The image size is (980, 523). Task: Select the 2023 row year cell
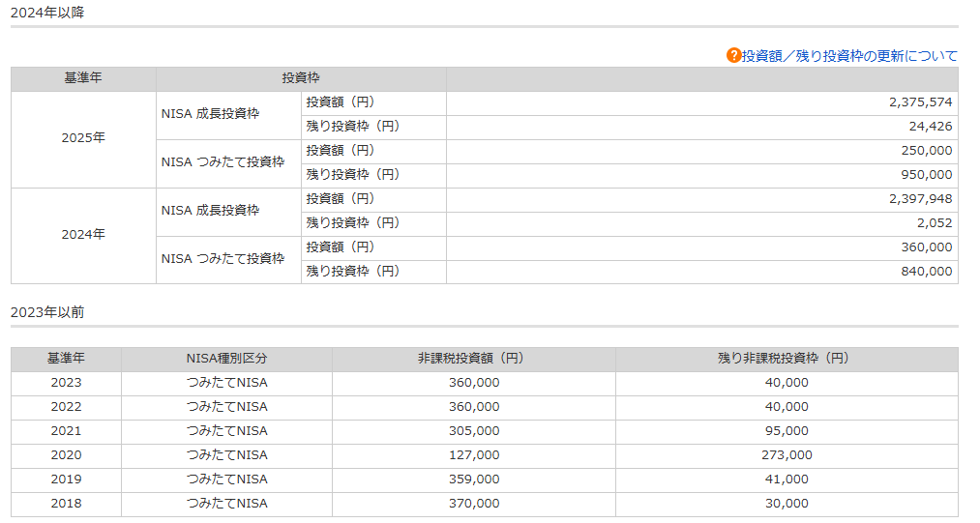click(66, 383)
